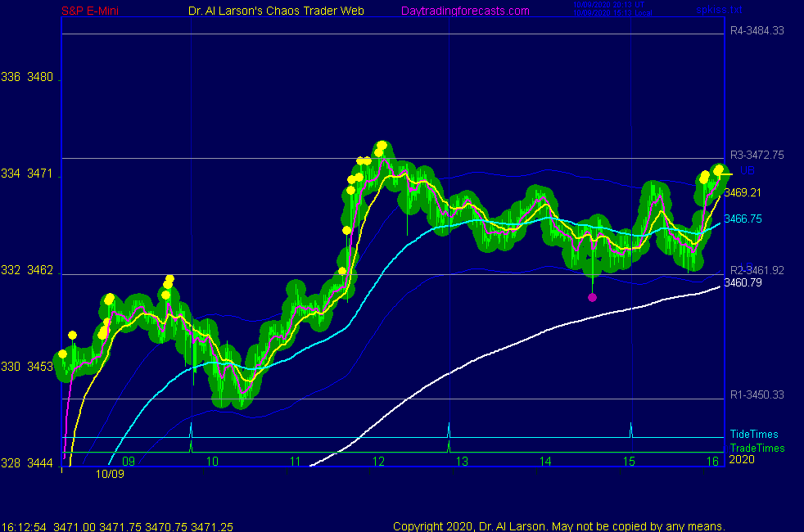
Task: Click the UT timestamp "10/09/2020 20:13 UT"
Action: click(x=608, y=5)
